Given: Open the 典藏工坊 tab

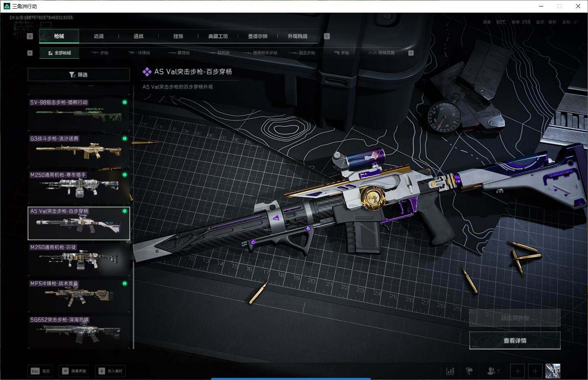Looking at the screenshot, I should point(218,36).
